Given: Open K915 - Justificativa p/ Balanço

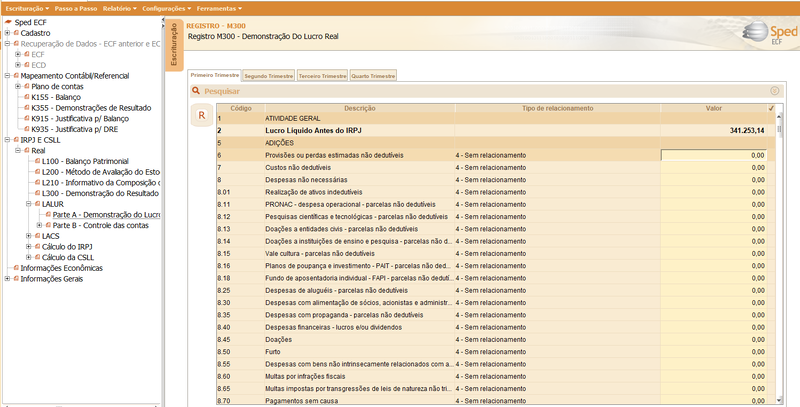Looking at the screenshot, I should (80, 119).
